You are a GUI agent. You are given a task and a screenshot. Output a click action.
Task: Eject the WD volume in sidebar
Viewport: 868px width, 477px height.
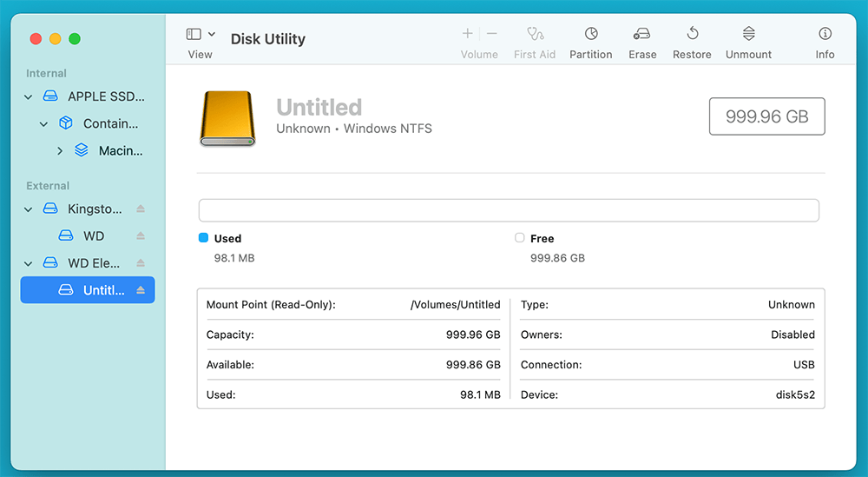pyautogui.click(x=141, y=236)
